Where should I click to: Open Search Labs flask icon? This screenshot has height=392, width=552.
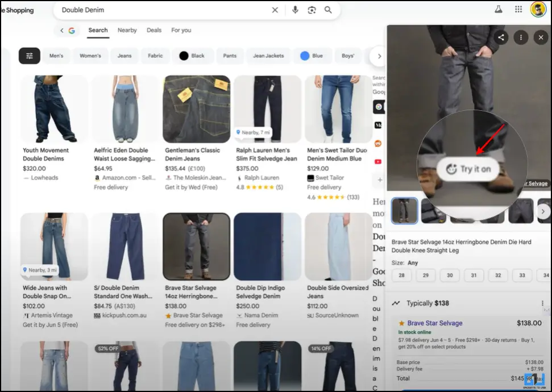click(499, 10)
